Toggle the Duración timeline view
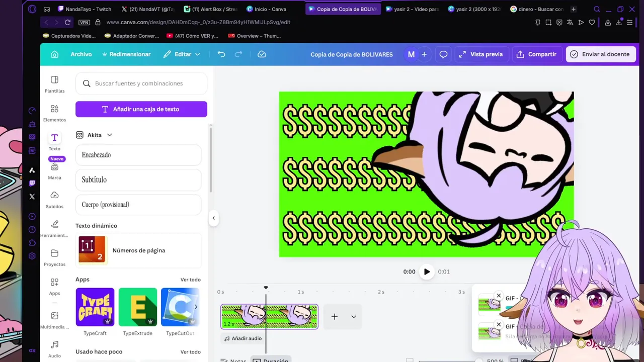The width and height of the screenshot is (644, 362). pyautogui.click(x=271, y=360)
